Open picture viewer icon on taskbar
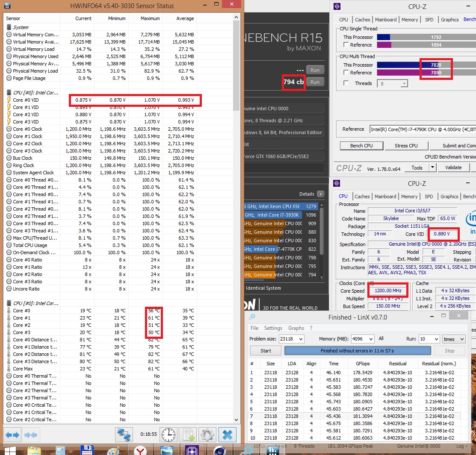The height and width of the screenshot is (455, 476). (x=167, y=450)
